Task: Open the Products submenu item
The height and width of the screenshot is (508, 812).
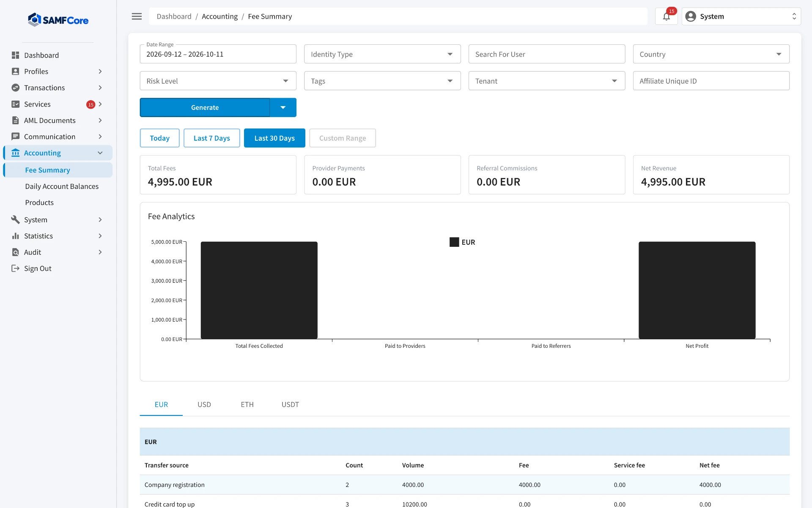Action: pyautogui.click(x=39, y=202)
